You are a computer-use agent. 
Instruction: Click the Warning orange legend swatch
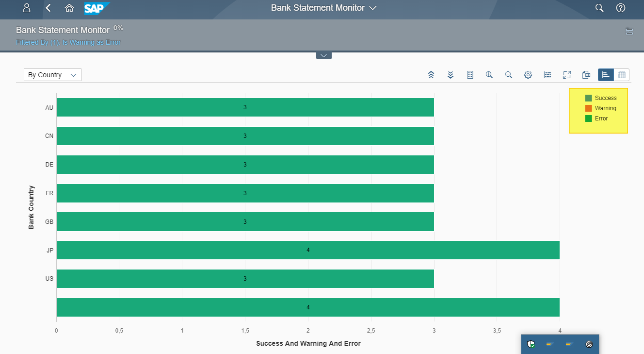tap(588, 108)
